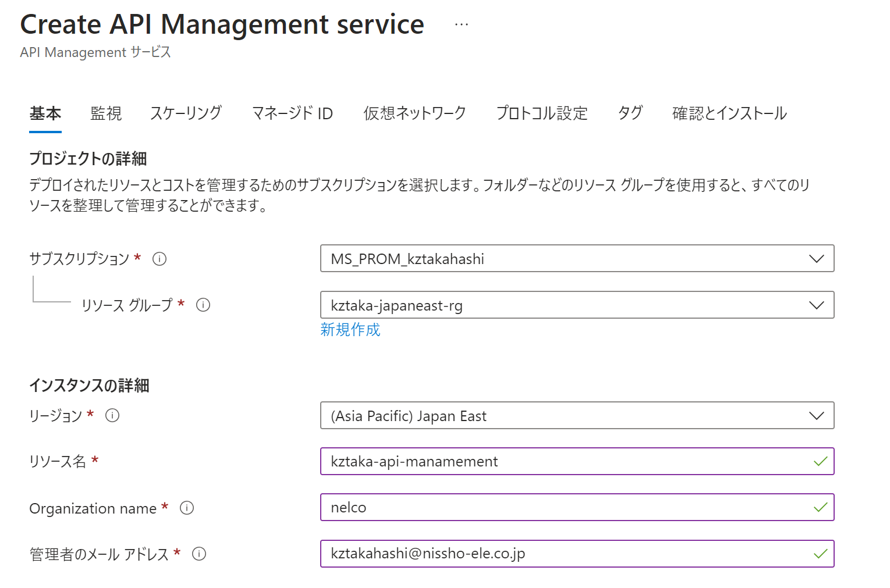Click the Organization name info icon
Image resolution: width=890 pixels, height=588 pixels.
coord(187,508)
